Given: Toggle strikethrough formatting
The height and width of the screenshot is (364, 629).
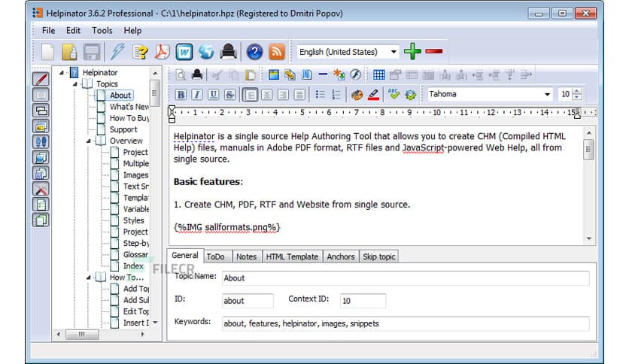Looking at the screenshot, I should pyautogui.click(x=230, y=95).
